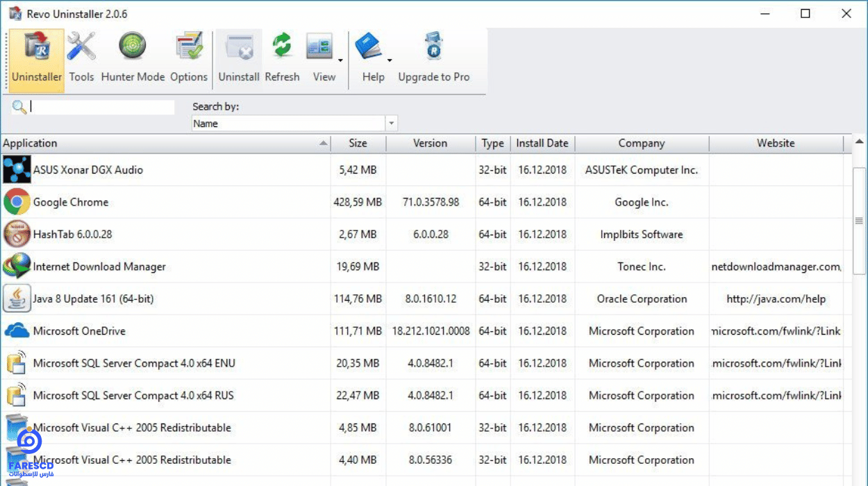868x486 pixels.
Task: Click the Tonec Inc. company cell
Action: [x=642, y=267]
